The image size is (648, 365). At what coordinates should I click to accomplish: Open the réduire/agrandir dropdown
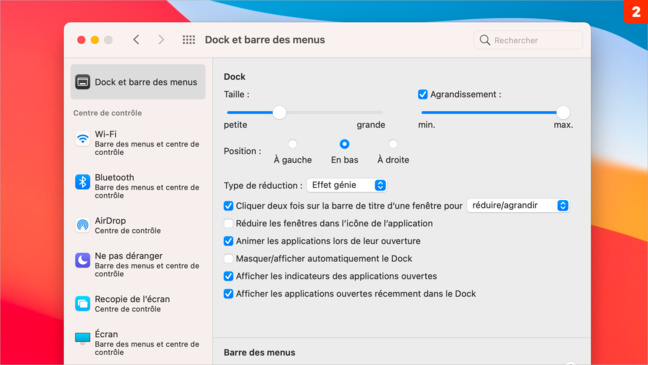pyautogui.click(x=518, y=205)
